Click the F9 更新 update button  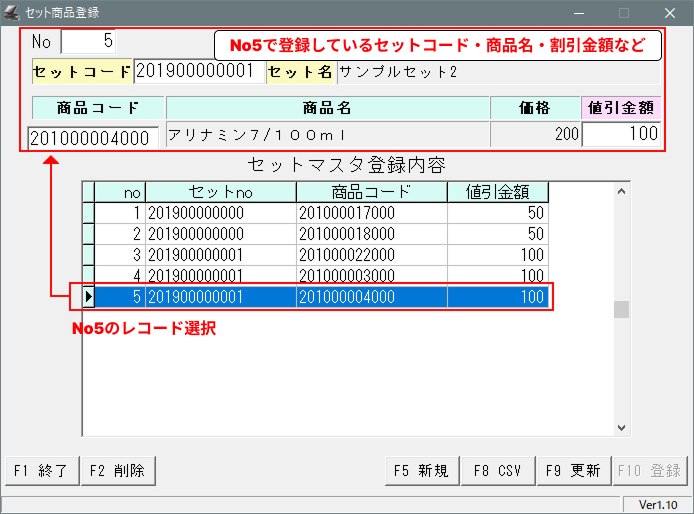tap(573, 470)
